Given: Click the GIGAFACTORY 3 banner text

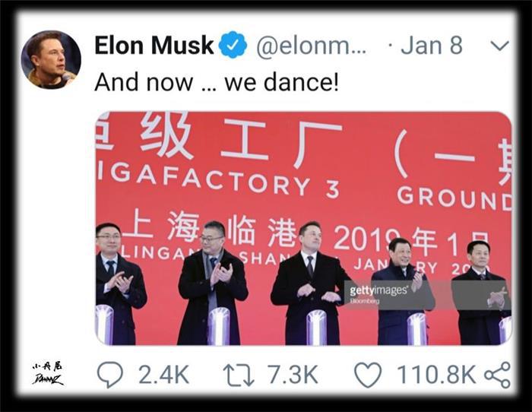Looking at the screenshot, I should coord(218,181).
